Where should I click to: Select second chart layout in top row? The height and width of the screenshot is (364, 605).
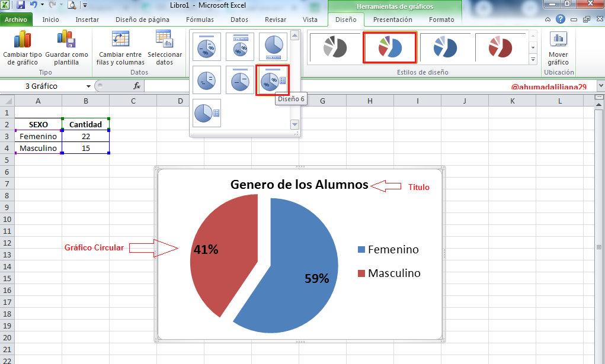click(240, 47)
